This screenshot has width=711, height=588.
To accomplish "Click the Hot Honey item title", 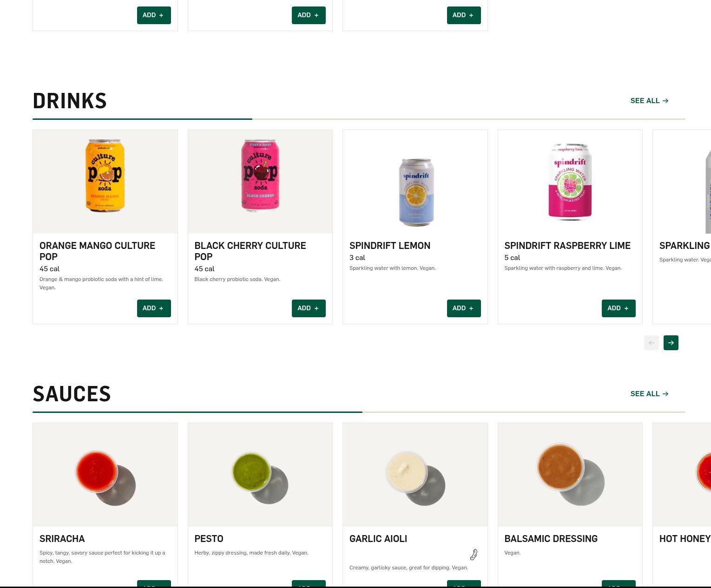I will pos(685,539).
